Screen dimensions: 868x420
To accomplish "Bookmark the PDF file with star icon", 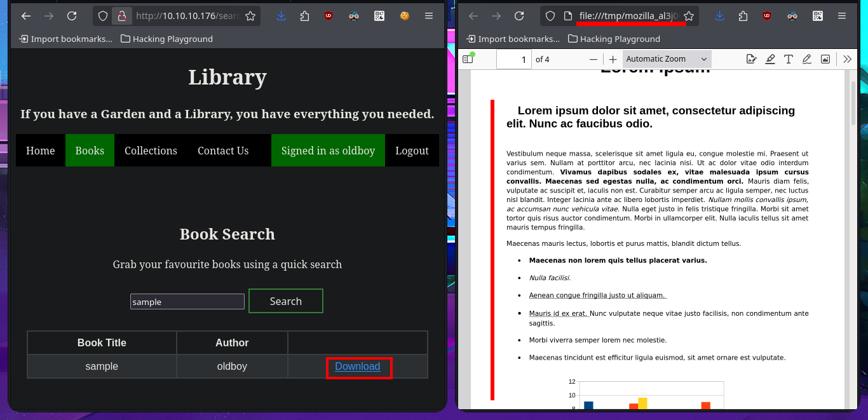I will (x=689, y=16).
